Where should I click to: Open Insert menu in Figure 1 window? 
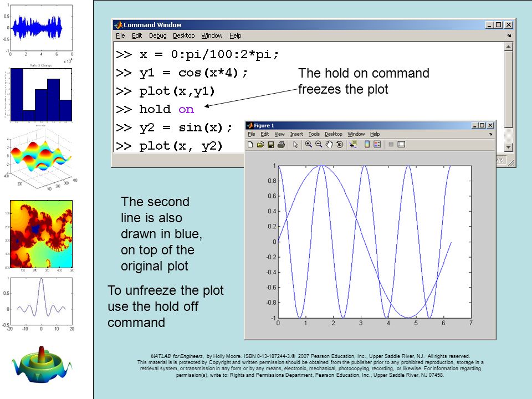point(296,134)
